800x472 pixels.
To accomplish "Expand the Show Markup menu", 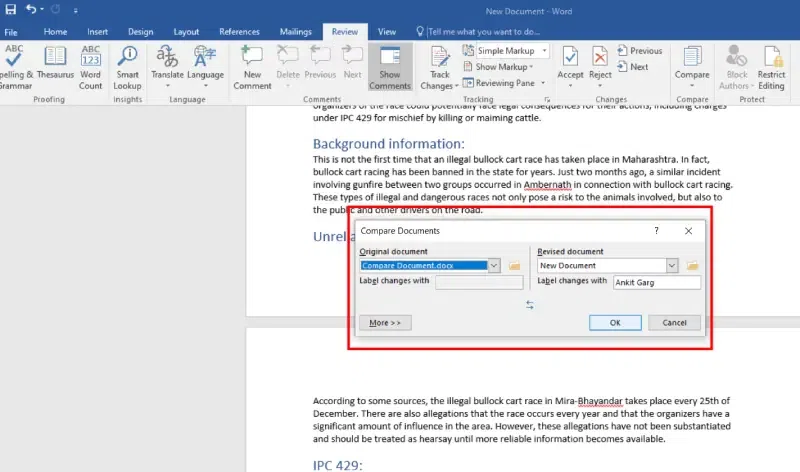I will [498, 67].
